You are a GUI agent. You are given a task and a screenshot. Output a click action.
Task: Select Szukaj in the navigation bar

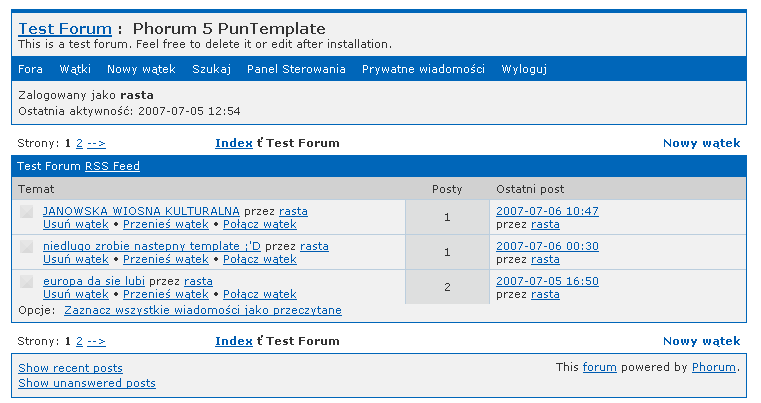pyautogui.click(x=211, y=69)
